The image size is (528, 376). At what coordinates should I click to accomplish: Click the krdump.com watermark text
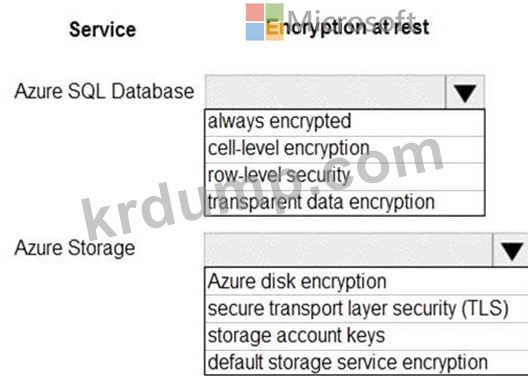[263, 187]
